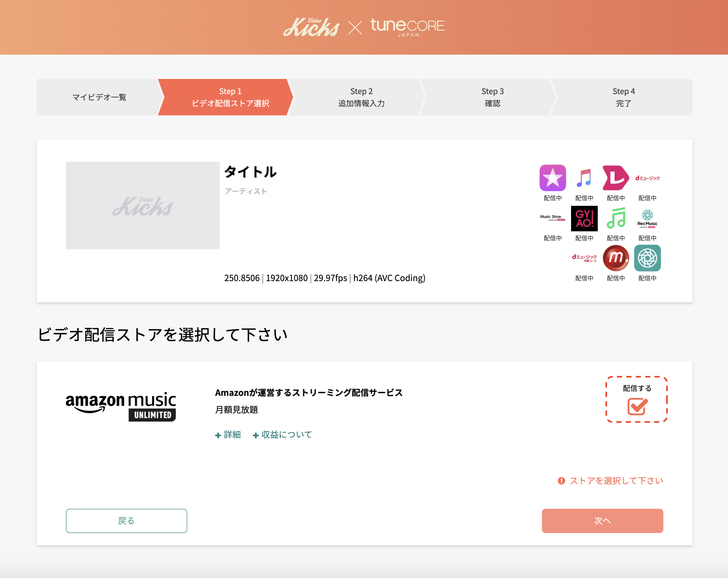Click 配信中 label under iTunes star icon
The height and width of the screenshot is (578, 728).
[553, 198]
